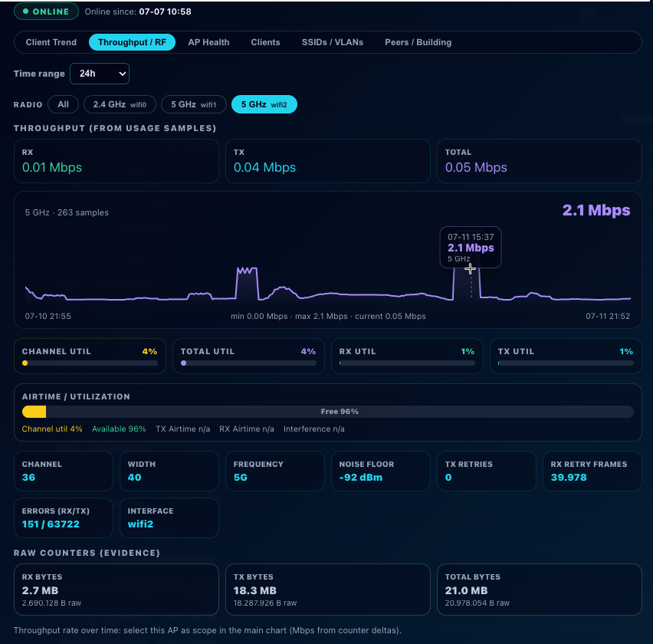The image size is (653, 644).
Task: Click the chart end time 07-11 21:52
Action: 608,316
